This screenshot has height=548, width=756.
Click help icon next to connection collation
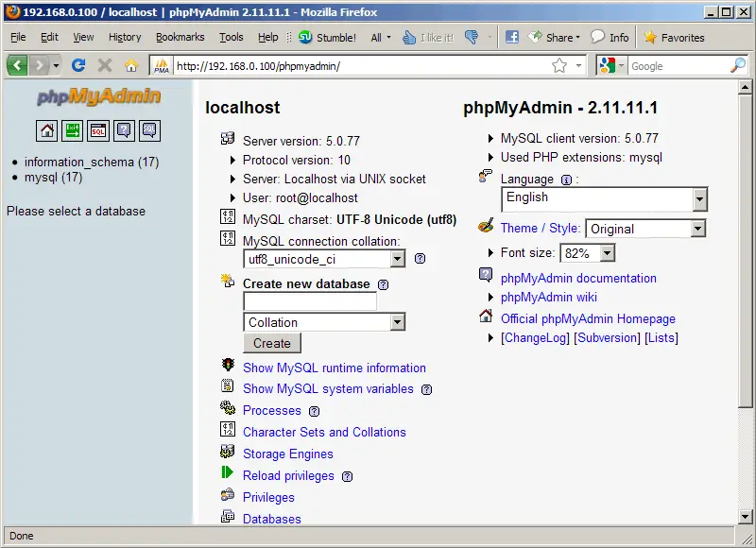click(x=420, y=259)
